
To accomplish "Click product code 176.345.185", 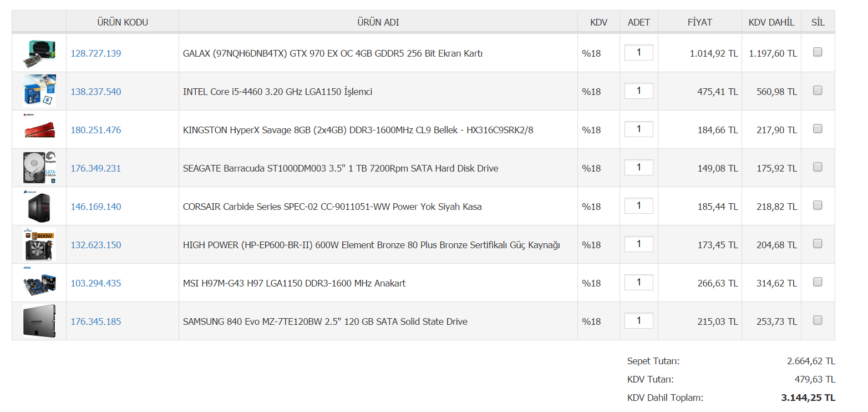I will click(x=95, y=321).
